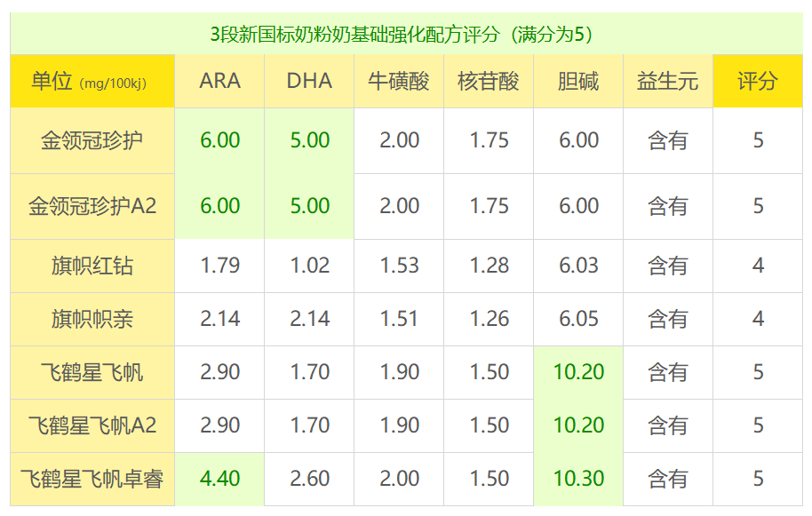Click the table title about 3段新国标奶粉
This screenshot has width=812, height=516.
tap(406, 34)
